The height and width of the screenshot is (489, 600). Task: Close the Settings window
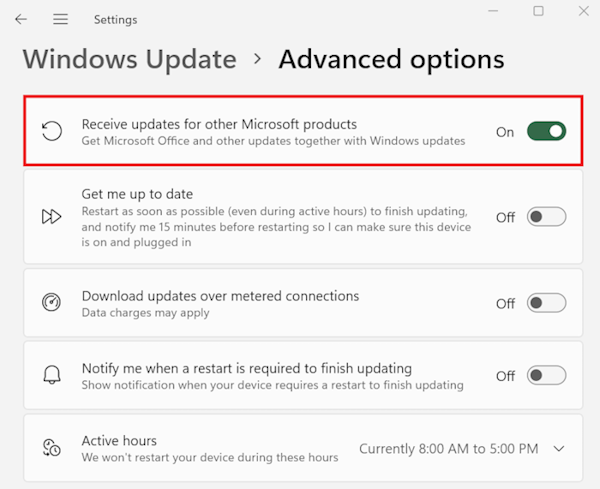tap(584, 11)
